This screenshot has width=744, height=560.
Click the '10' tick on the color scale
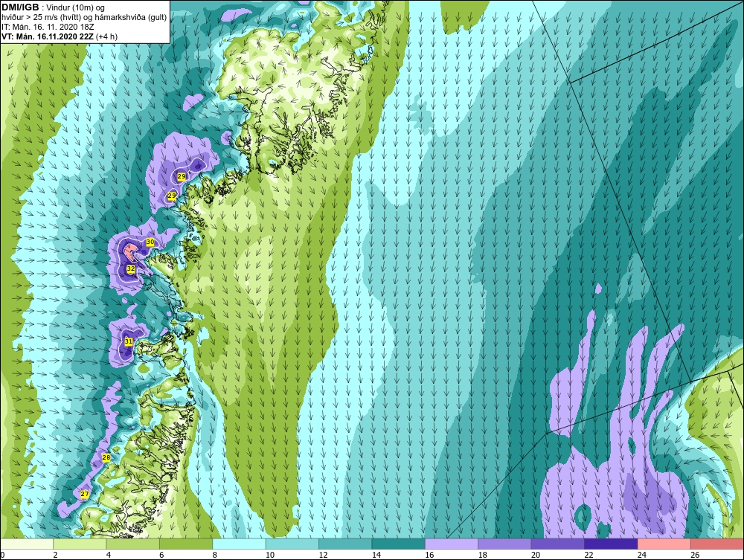[x=270, y=555]
